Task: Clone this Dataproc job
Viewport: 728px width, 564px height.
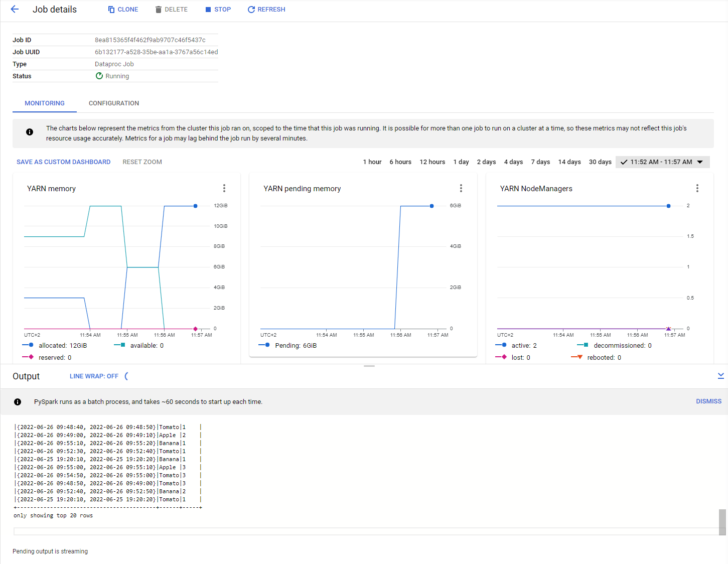Action: point(123,10)
